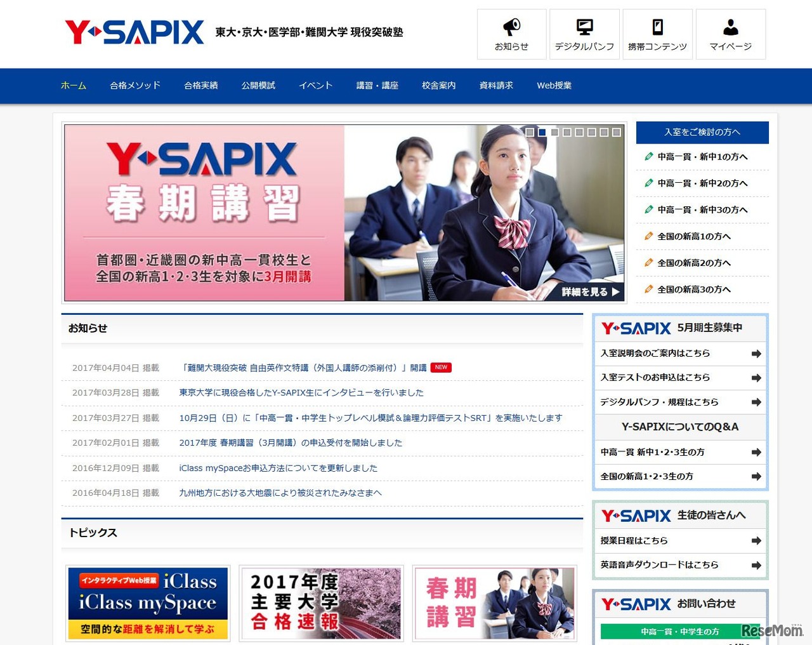Click the 入室をご検討の方へ sidebar header

coord(702,132)
